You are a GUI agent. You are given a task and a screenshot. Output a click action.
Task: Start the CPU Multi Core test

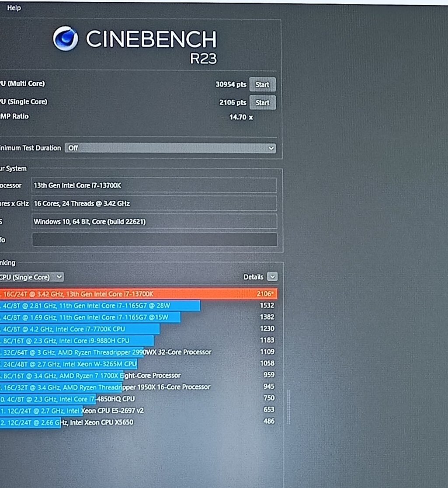[263, 84]
